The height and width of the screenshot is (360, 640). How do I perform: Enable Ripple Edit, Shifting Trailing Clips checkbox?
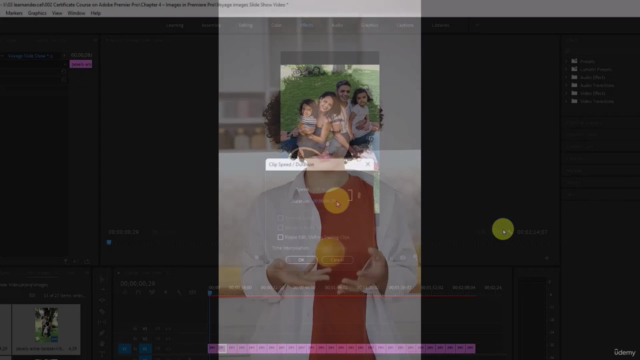280,237
